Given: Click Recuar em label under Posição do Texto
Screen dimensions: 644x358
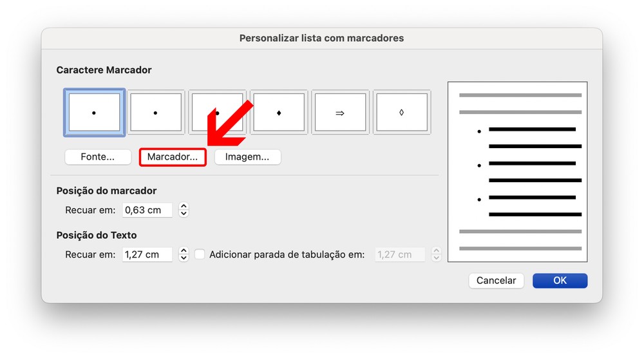Looking at the screenshot, I should tap(90, 254).
